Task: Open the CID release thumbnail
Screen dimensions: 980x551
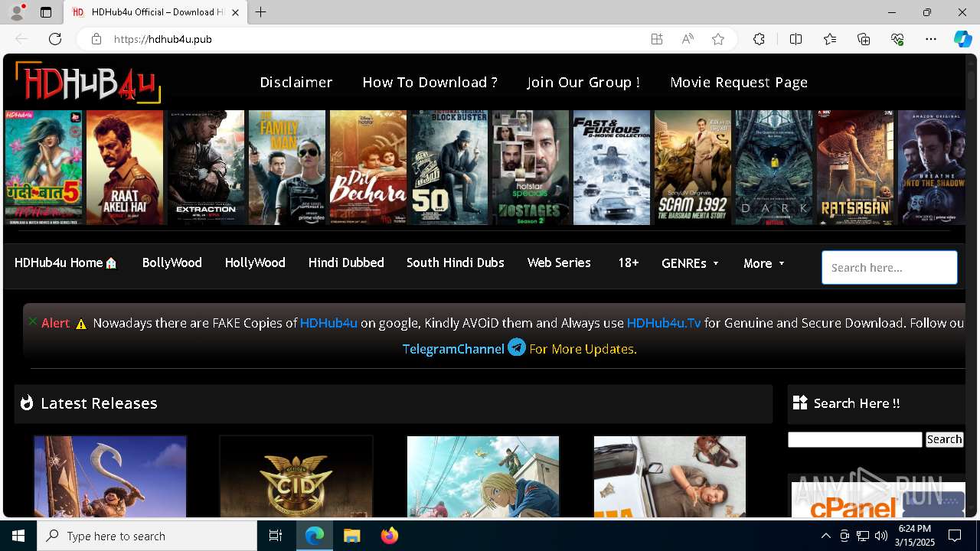Action: (x=296, y=476)
